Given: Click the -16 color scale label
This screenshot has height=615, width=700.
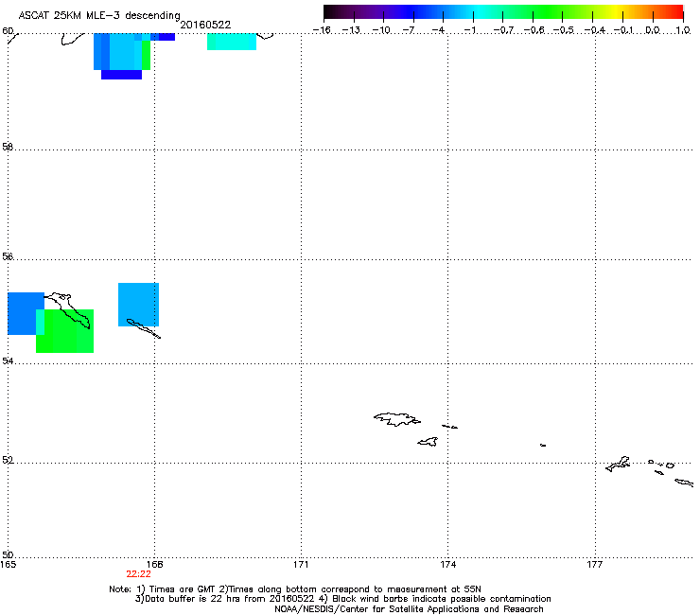Looking at the screenshot, I should [x=322, y=30].
